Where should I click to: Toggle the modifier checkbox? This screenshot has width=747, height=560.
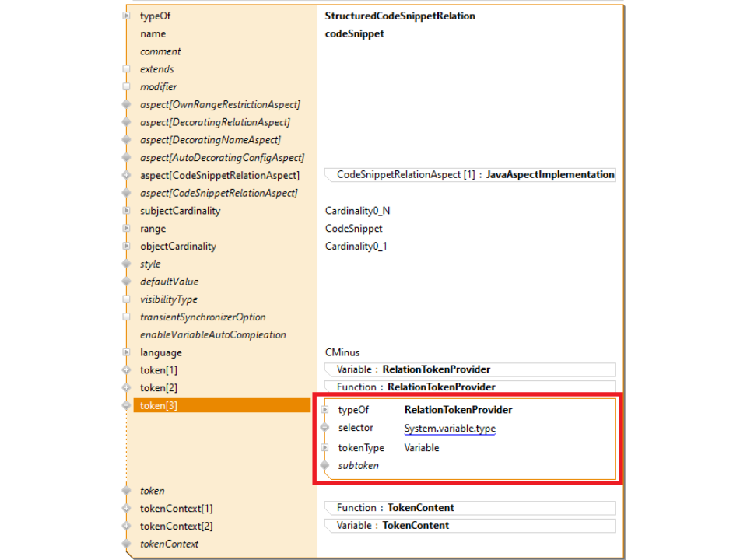[126, 87]
